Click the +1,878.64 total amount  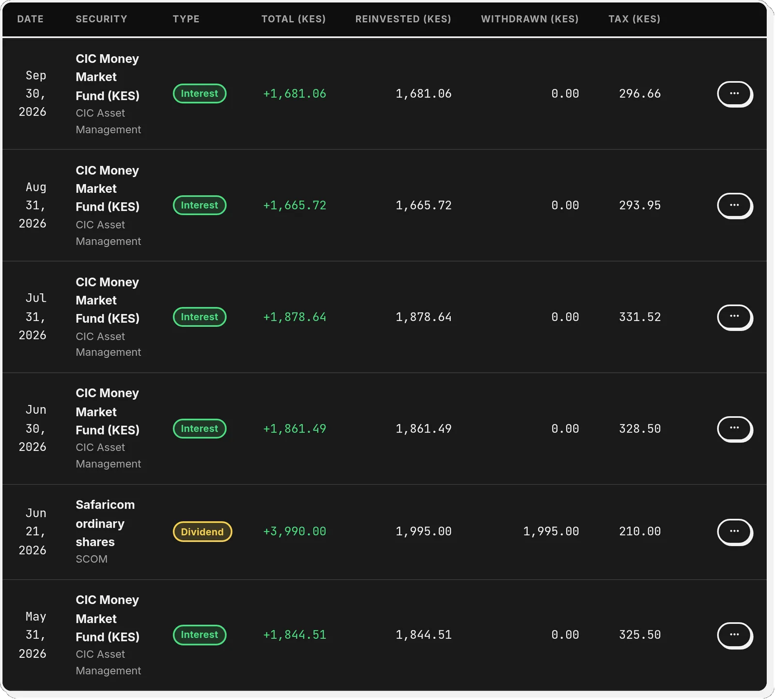click(294, 317)
